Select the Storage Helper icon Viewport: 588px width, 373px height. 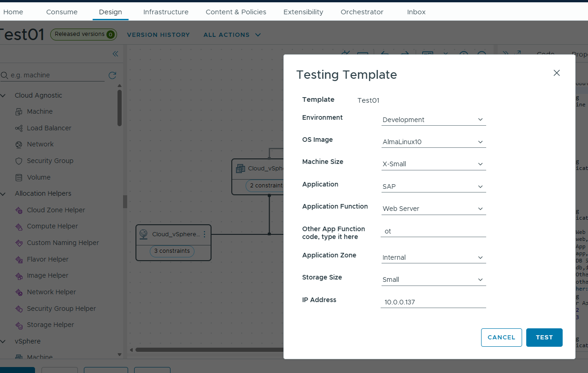(x=19, y=325)
